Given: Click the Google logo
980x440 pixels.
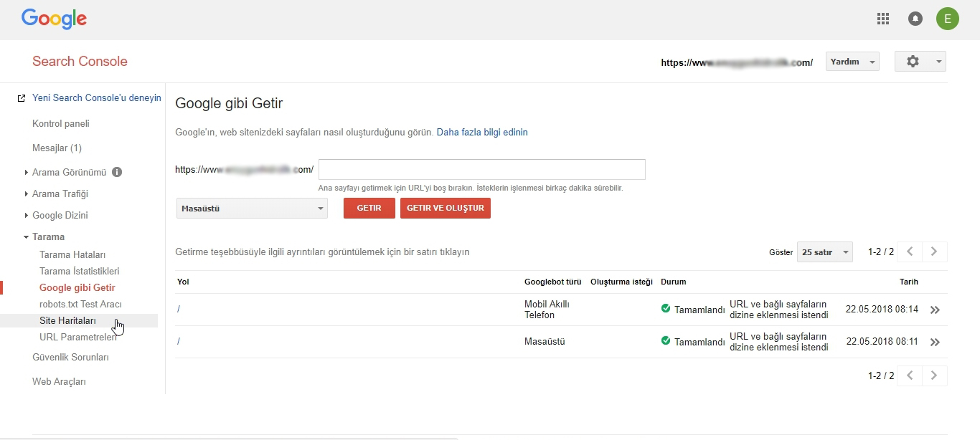Looking at the screenshot, I should [x=54, y=19].
